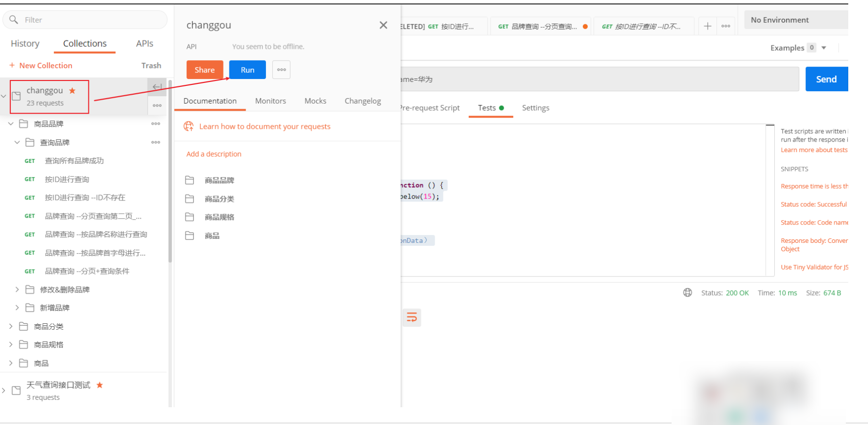The height and width of the screenshot is (425, 868).
Task: Expand the 商品 folder in sidebar
Action: coord(11,363)
